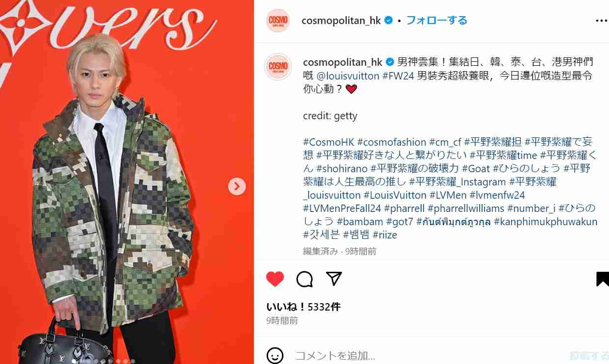The width and height of the screenshot is (609, 364).
Task: Click the フォローする follow button
Action: (437, 20)
